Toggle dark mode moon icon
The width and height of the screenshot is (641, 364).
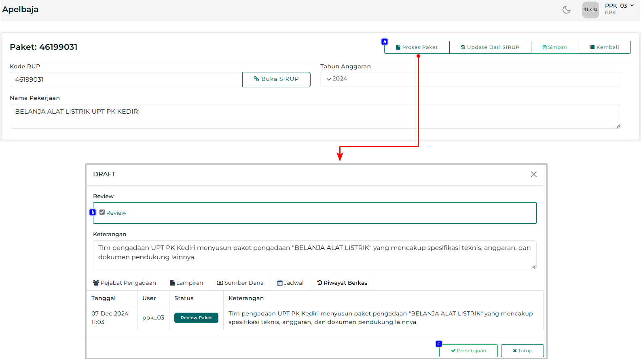[566, 10]
